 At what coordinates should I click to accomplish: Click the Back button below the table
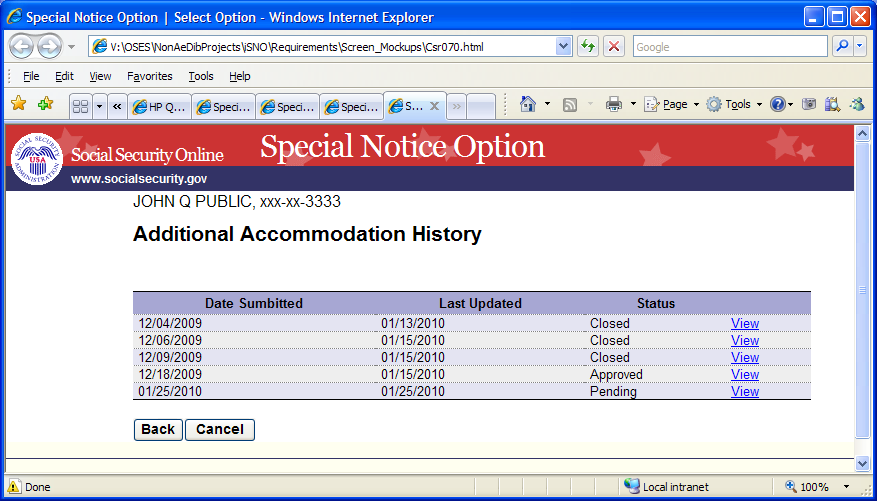pos(158,429)
